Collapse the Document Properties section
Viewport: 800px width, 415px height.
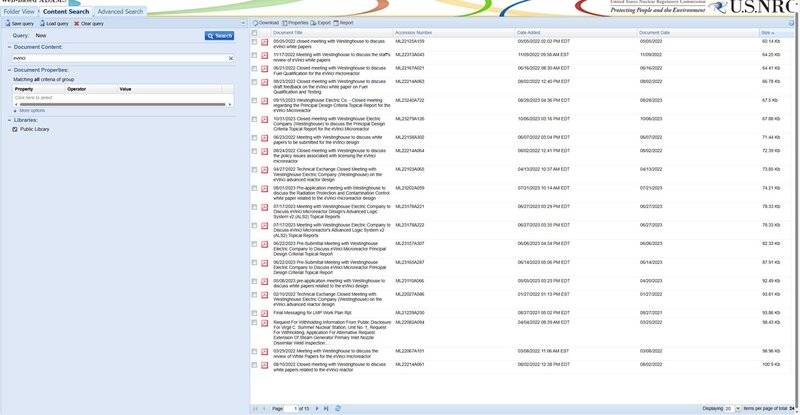click(x=9, y=70)
